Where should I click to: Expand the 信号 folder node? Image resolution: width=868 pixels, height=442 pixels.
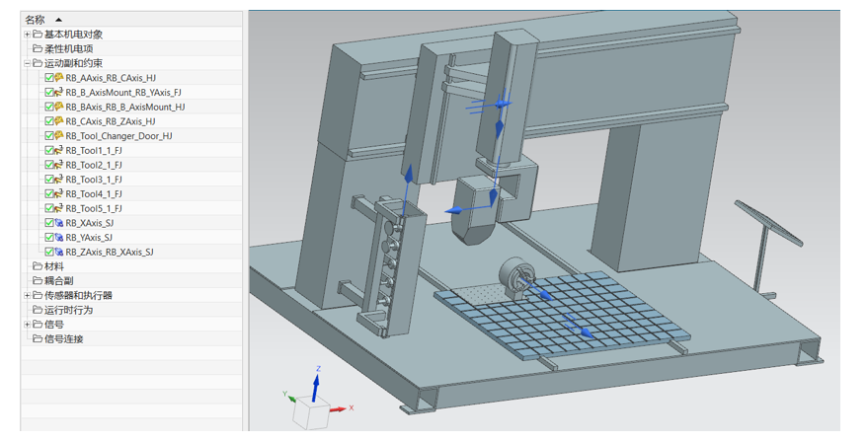pos(28,325)
